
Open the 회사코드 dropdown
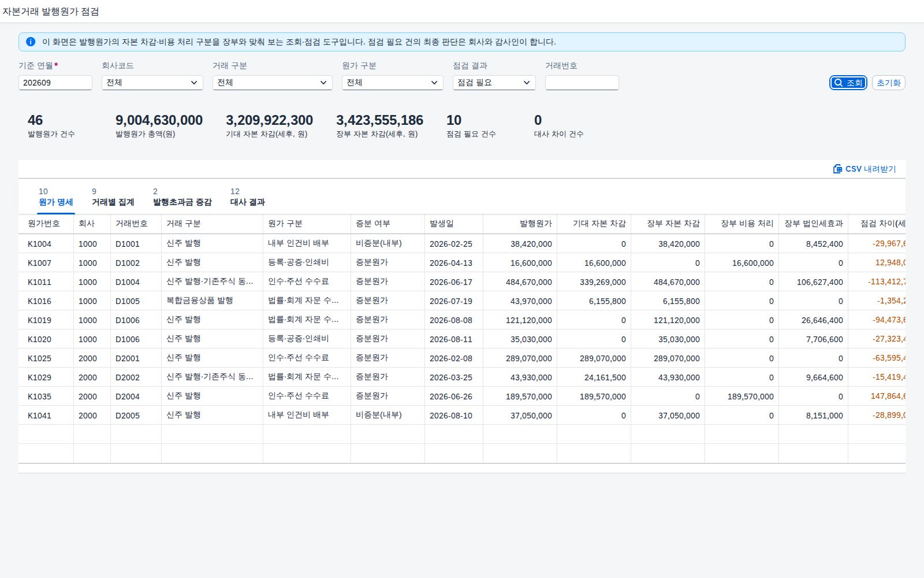point(152,83)
